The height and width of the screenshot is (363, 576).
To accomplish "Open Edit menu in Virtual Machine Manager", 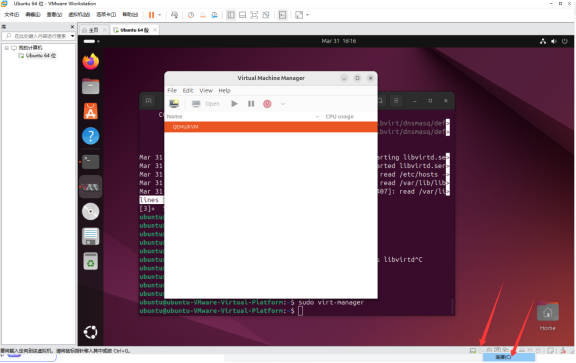I will [188, 90].
